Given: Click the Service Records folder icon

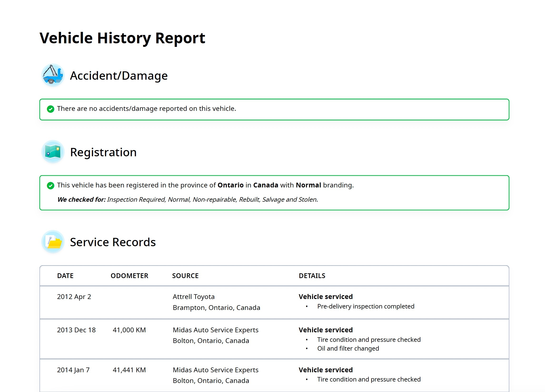Looking at the screenshot, I should (53, 242).
